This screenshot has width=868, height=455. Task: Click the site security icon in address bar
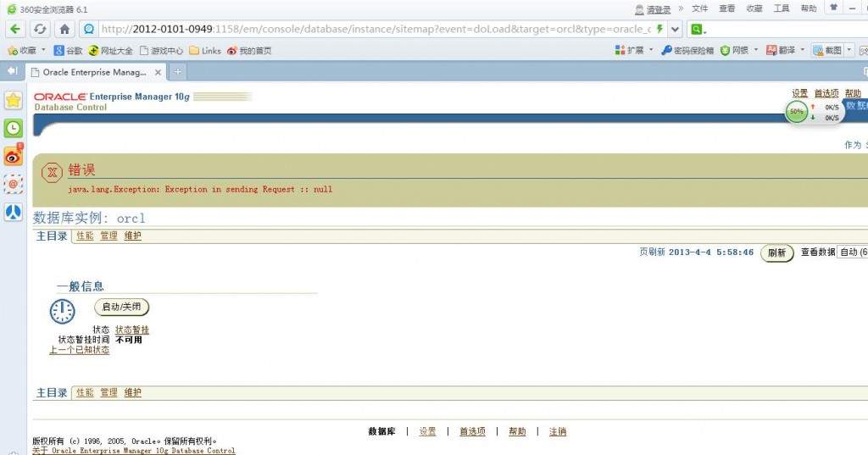pos(88,29)
